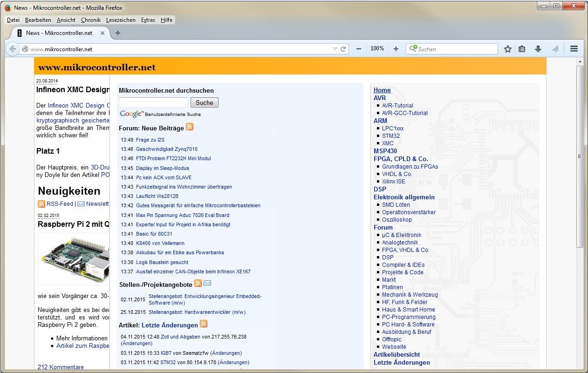
Task: Open Compiler & IDEs forum link
Action: pyautogui.click(x=403, y=265)
